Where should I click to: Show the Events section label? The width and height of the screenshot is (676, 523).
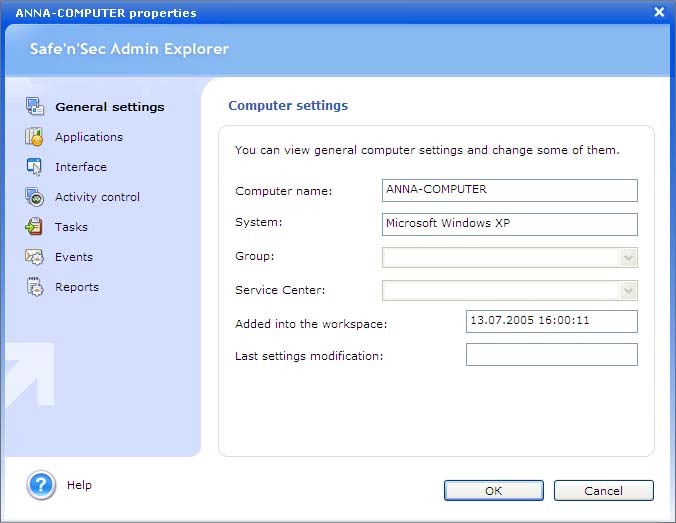[x=74, y=257]
